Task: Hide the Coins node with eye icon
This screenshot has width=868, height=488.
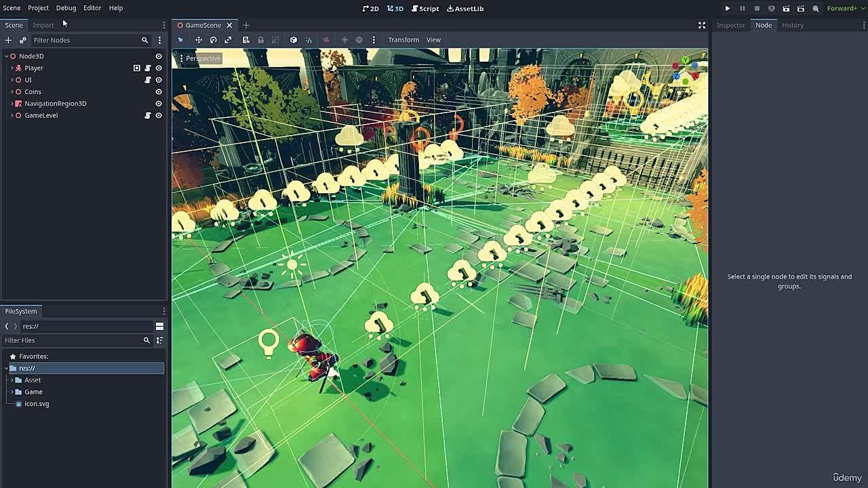Action: (159, 91)
